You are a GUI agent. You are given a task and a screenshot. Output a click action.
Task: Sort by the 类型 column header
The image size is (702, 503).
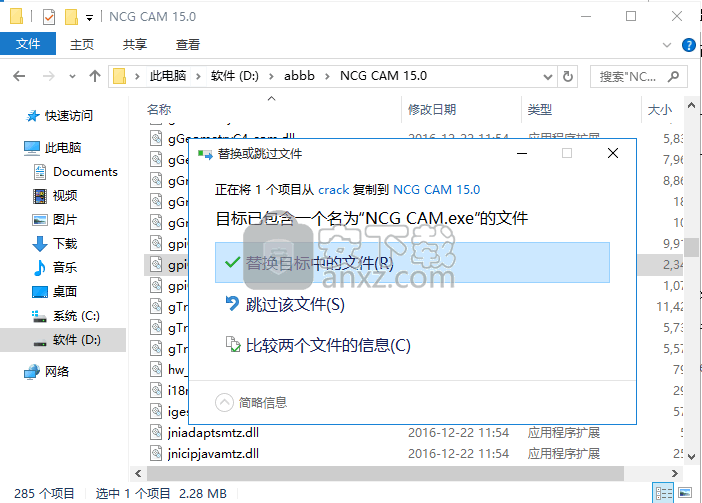tap(539, 109)
